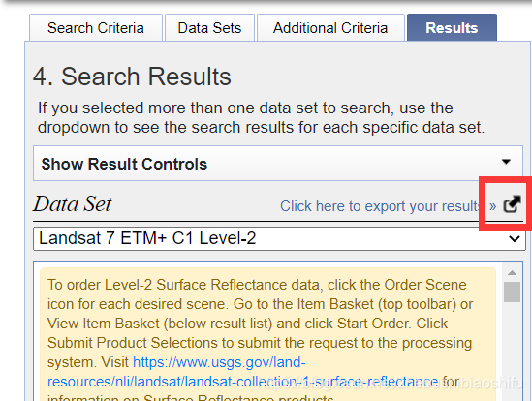
Task: Open the Data Sets tab
Action: coord(209,28)
